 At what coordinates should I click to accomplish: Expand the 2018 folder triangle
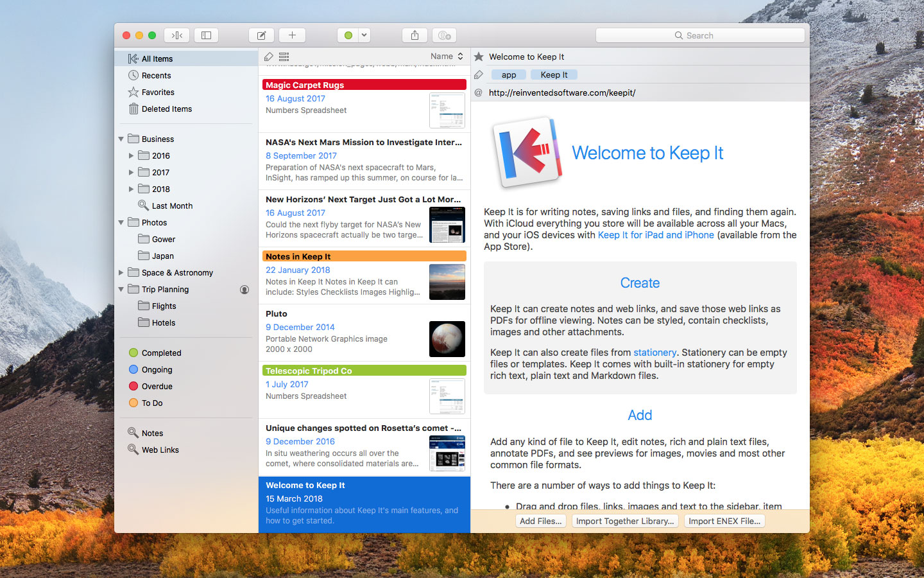pyautogui.click(x=132, y=189)
